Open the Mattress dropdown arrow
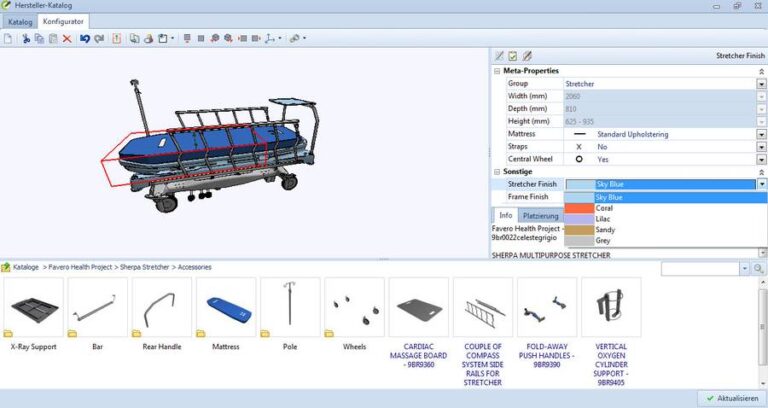The image size is (768, 408). pyautogui.click(x=761, y=134)
